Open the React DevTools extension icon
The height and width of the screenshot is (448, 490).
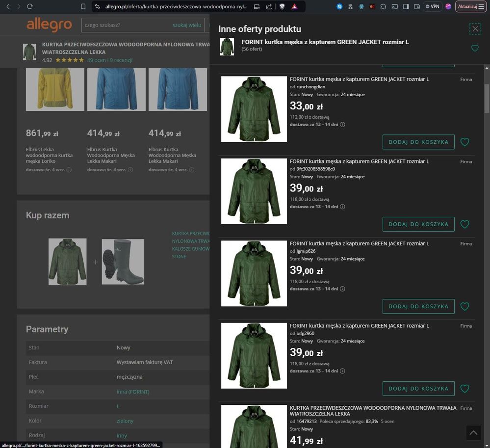[x=361, y=6]
